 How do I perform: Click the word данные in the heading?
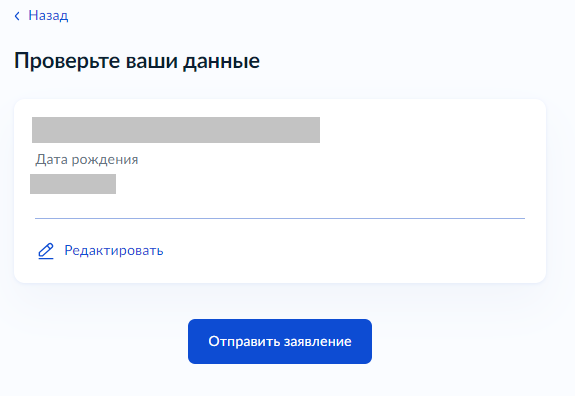click(x=221, y=61)
